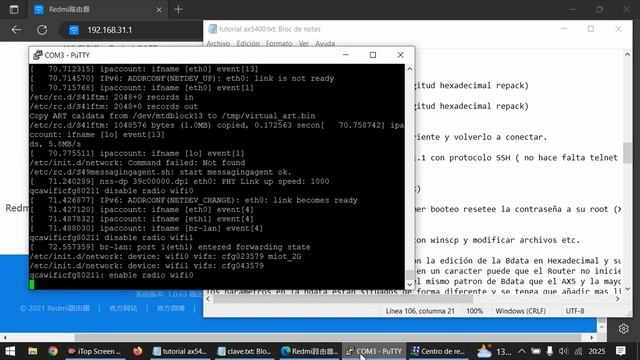Open network status icon in system tray

pos(578,351)
